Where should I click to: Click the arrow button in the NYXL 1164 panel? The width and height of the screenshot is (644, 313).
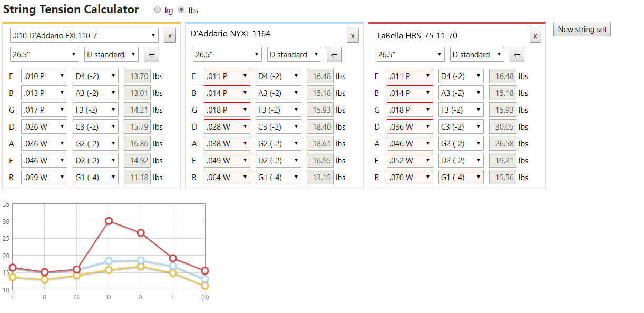coord(334,55)
